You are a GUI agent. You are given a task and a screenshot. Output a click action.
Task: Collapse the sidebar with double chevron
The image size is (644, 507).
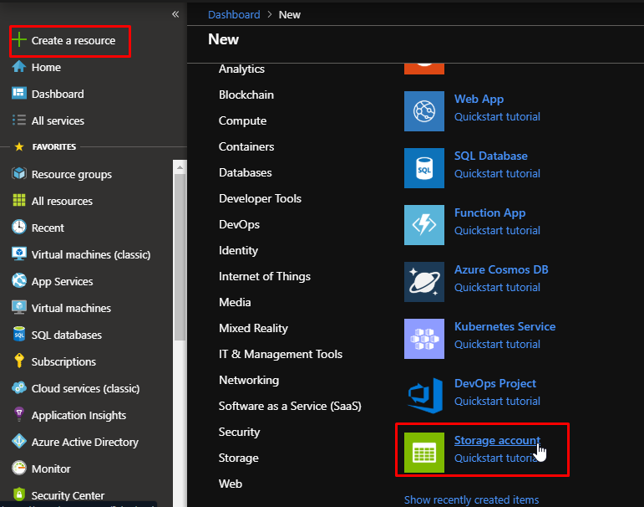click(x=175, y=14)
